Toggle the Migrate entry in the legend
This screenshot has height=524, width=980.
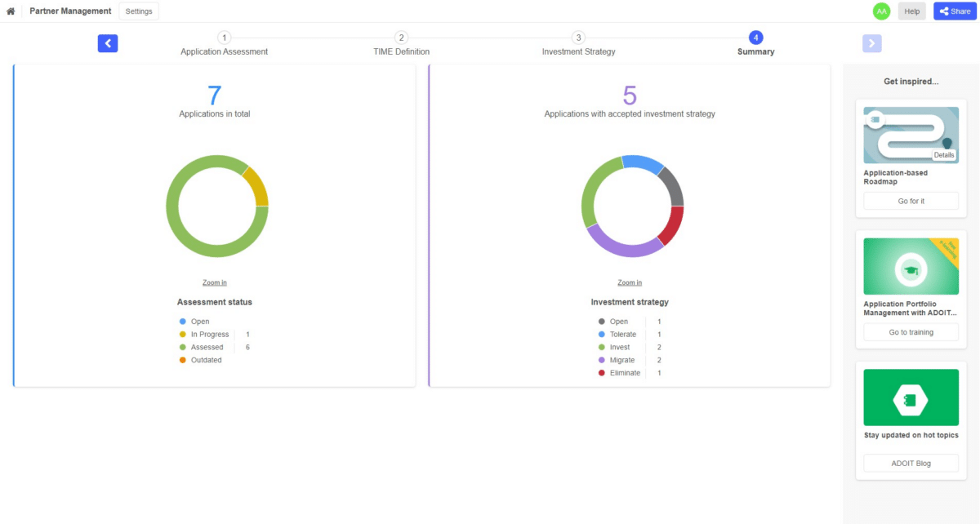[621, 359]
